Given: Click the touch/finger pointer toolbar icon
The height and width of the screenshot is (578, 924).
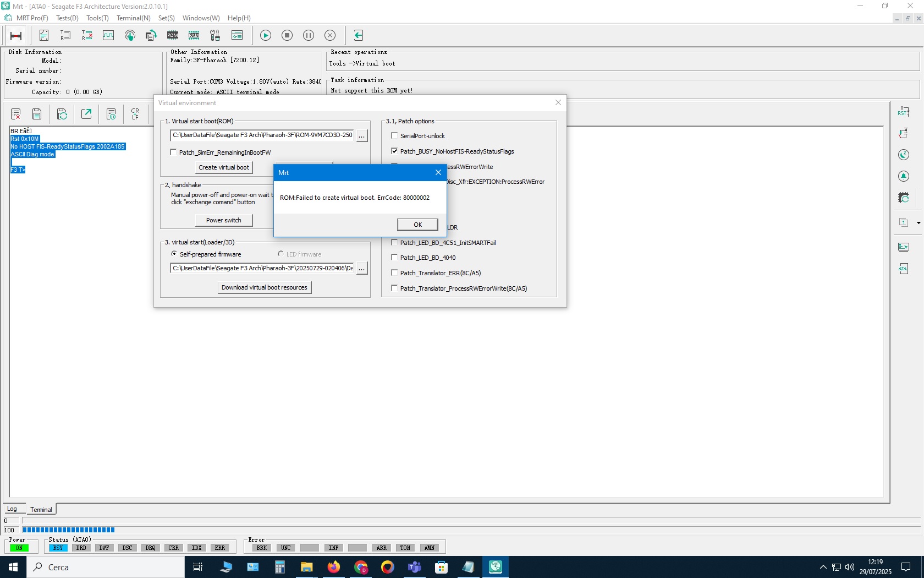Looking at the screenshot, I should [130, 35].
